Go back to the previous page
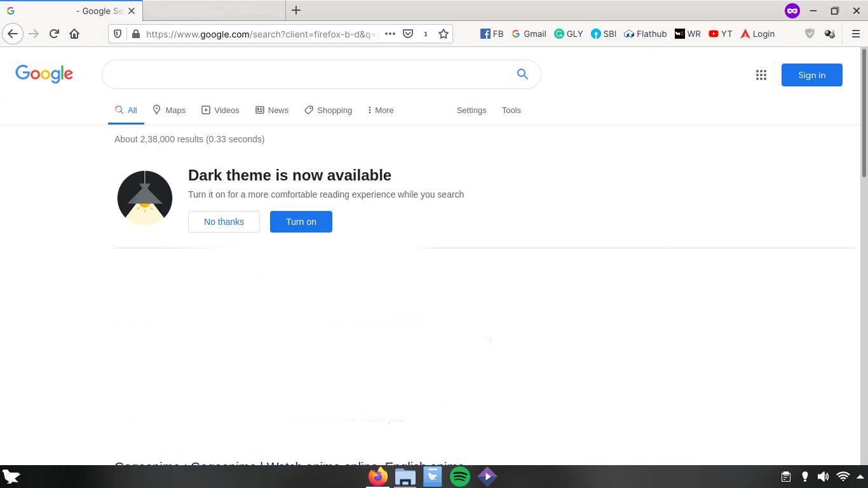The image size is (868, 488). (x=13, y=34)
